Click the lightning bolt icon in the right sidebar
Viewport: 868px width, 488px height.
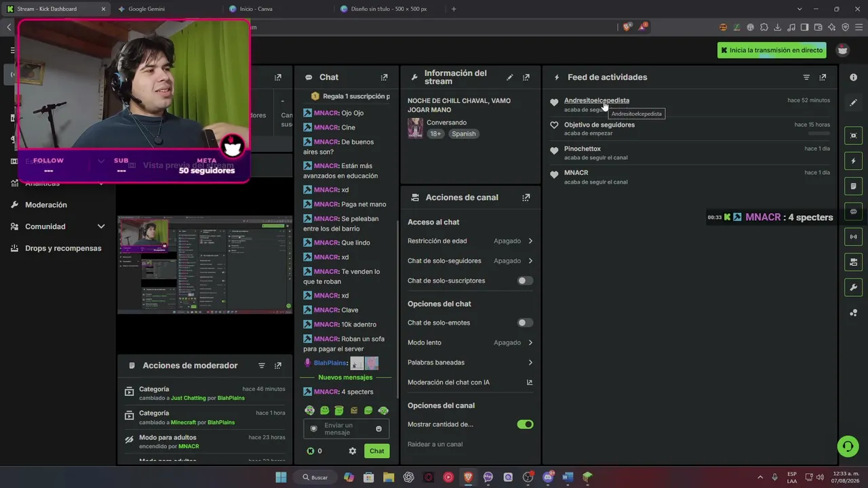[853, 161]
